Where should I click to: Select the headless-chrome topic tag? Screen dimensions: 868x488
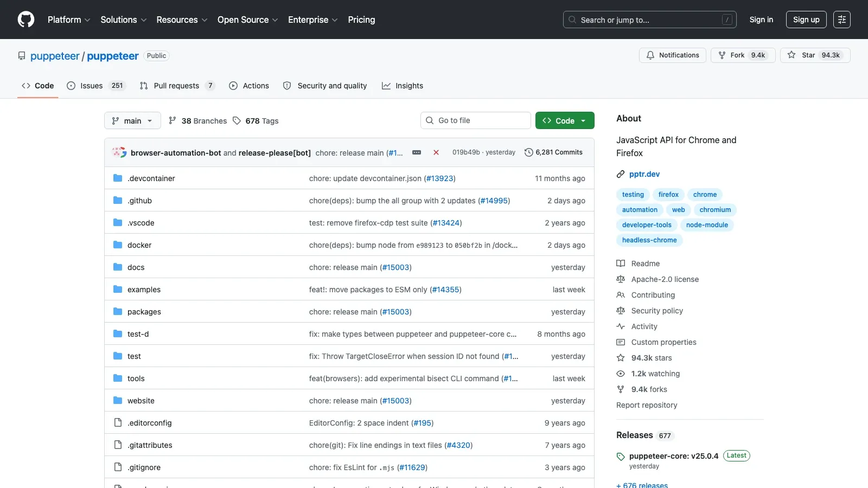point(649,240)
